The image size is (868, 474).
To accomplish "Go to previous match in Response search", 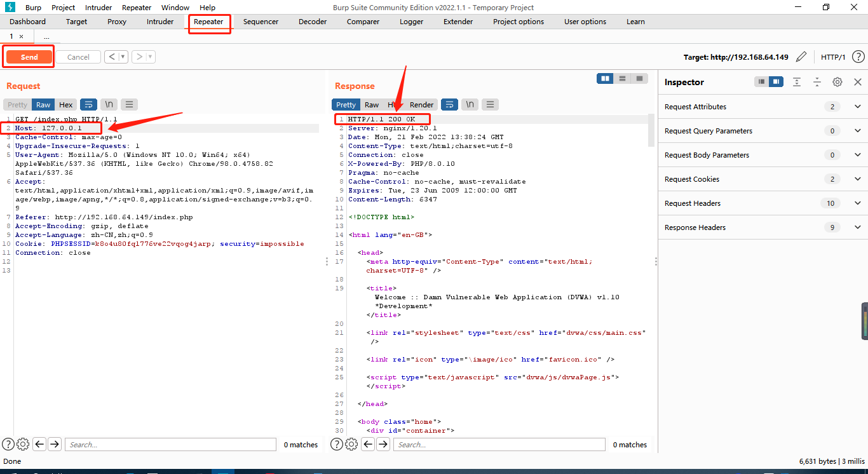I will coord(368,444).
